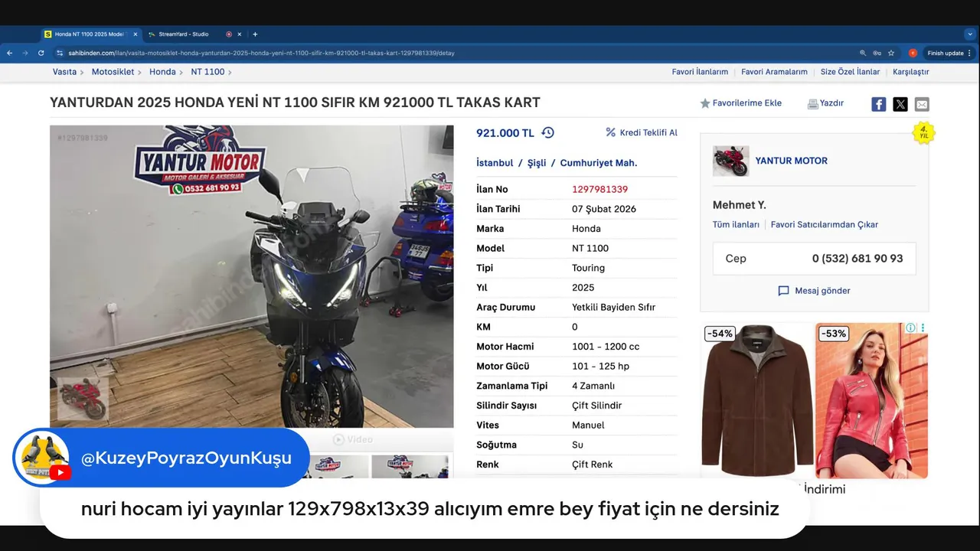980x551 pixels.
Task: Open the main Honda motorcycle photo
Action: click(x=252, y=276)
